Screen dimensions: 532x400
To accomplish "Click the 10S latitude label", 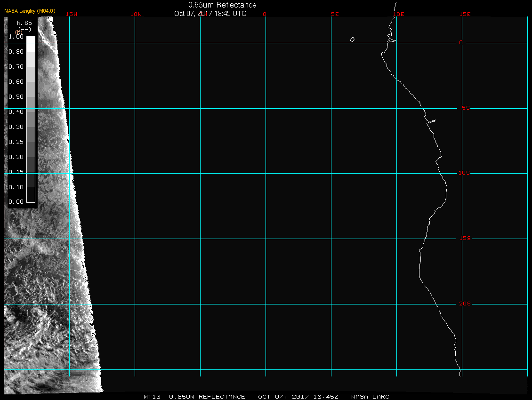I will [464, 173].
